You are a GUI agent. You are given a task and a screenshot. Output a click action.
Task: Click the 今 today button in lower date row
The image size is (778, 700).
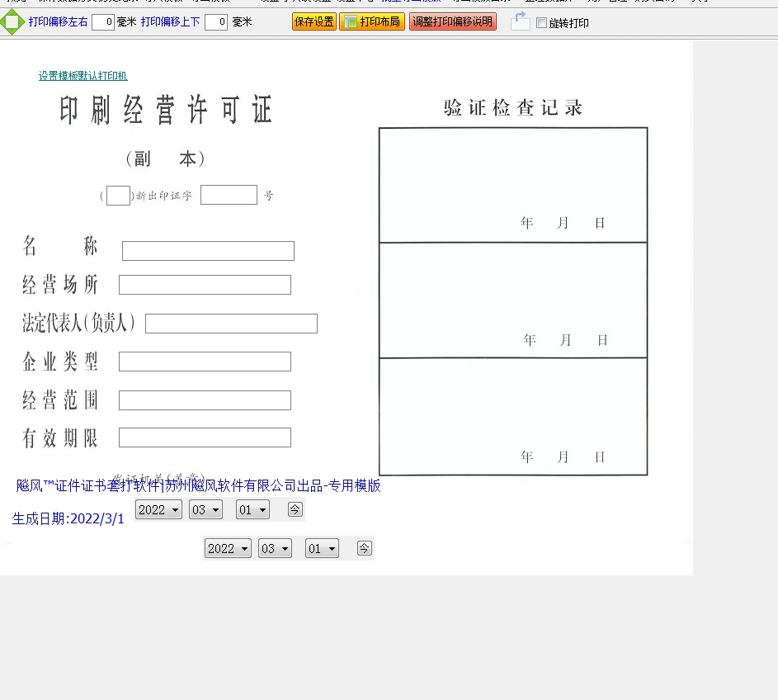click(365, 547)
